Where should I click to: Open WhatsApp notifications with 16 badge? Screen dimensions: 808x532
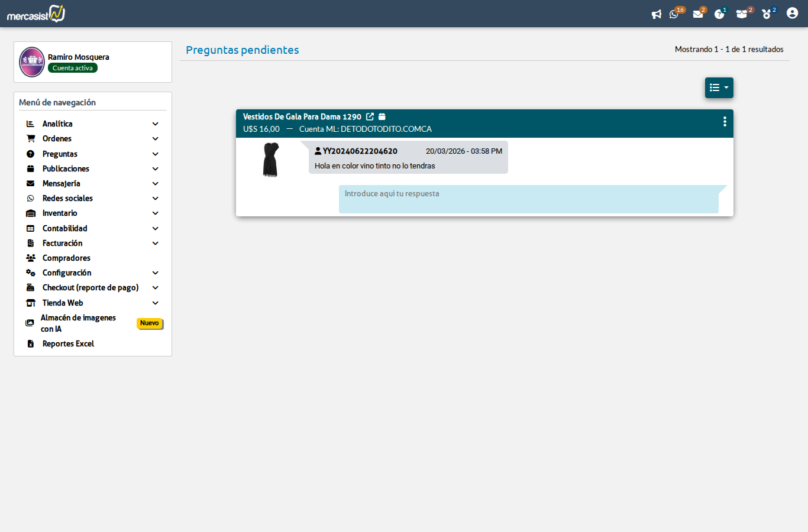point(674,14)
